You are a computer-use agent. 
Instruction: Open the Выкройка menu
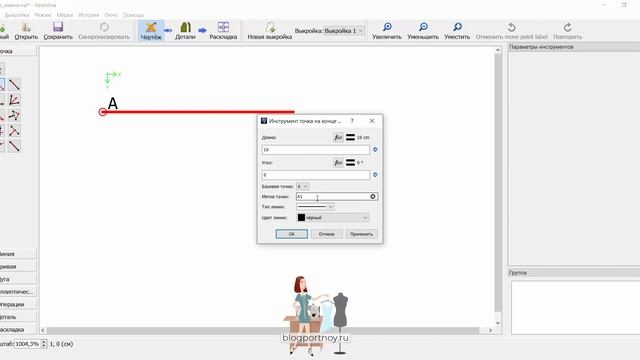16,15
